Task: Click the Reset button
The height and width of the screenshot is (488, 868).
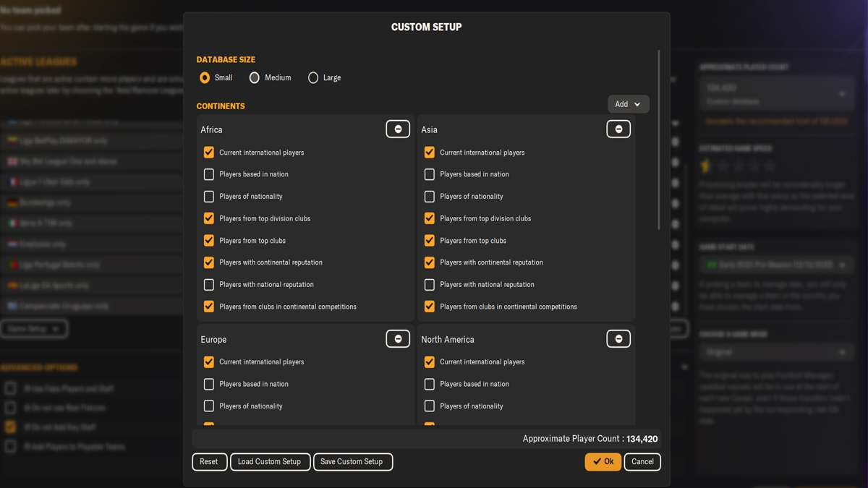Action: pyautogui.click(x=209, y=461)
